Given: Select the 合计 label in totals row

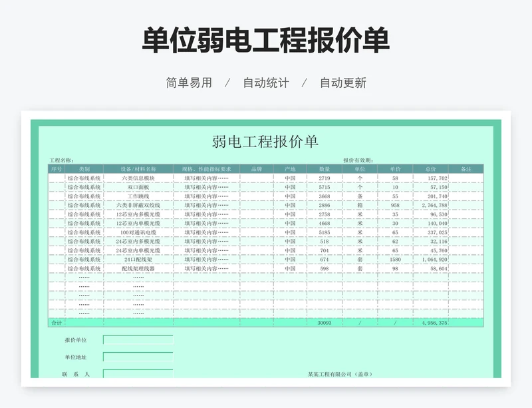Looking at the screenshot, I should [x=57, y=323].
